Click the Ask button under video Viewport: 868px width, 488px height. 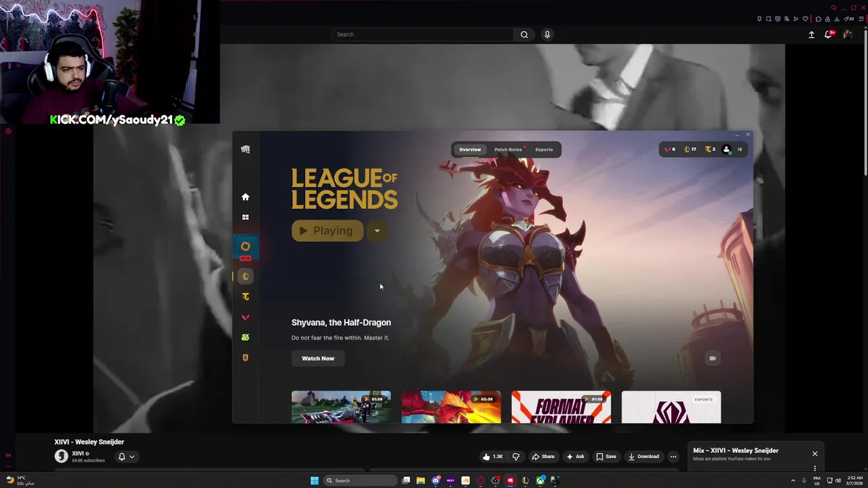(575, 457)
